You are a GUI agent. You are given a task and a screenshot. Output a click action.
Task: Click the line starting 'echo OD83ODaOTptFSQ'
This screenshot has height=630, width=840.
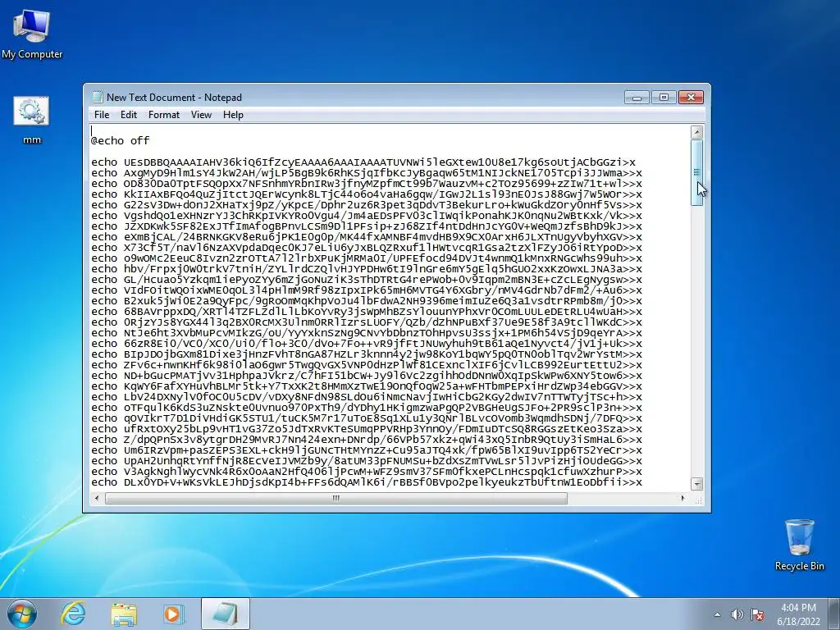(367, 184)
